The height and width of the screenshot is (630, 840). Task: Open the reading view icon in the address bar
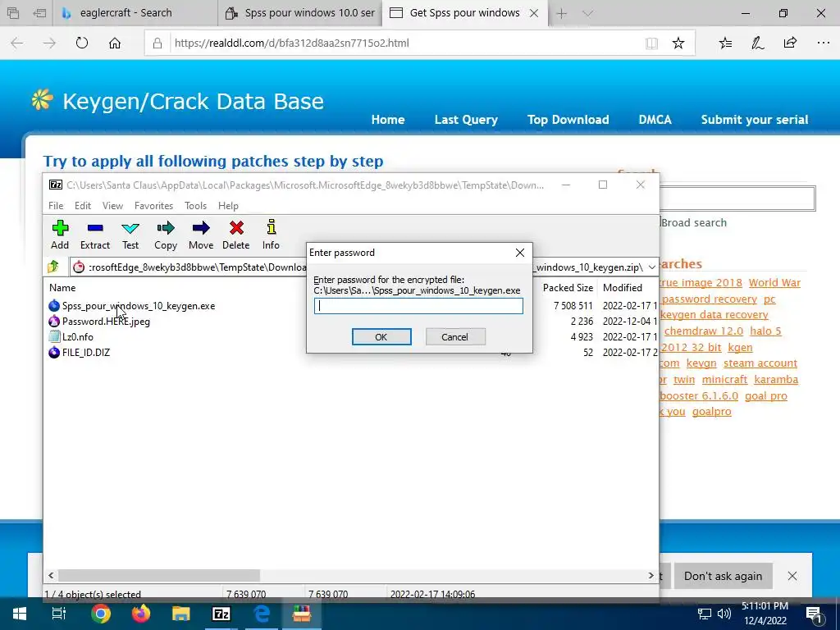tap(651, 43)
